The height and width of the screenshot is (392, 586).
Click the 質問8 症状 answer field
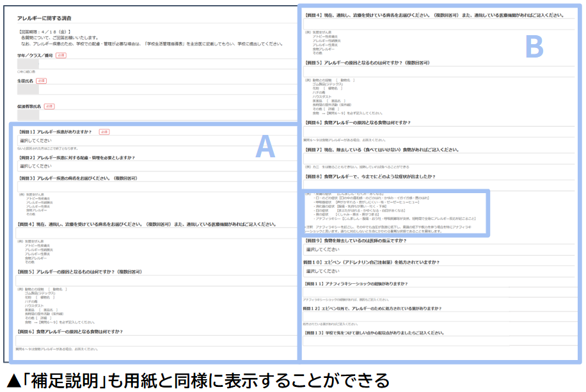439,185
